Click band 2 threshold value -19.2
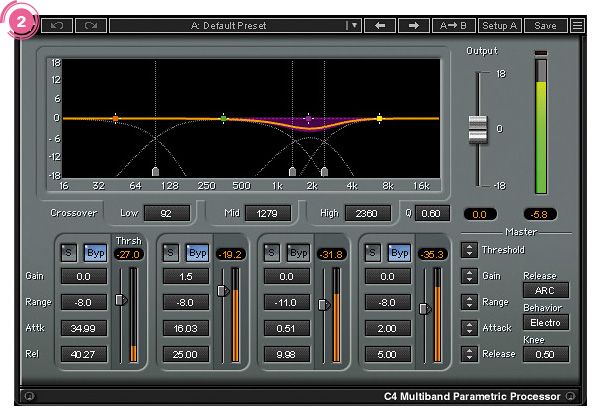 click(x=231, y=254)
